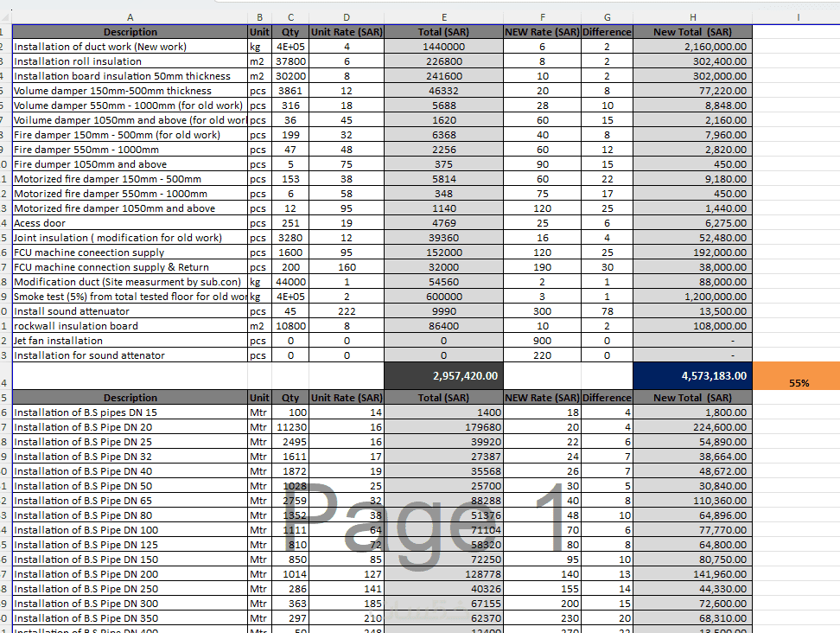
Task: Click cell 'Installation roll insulation'
Action: pos(130,61)
